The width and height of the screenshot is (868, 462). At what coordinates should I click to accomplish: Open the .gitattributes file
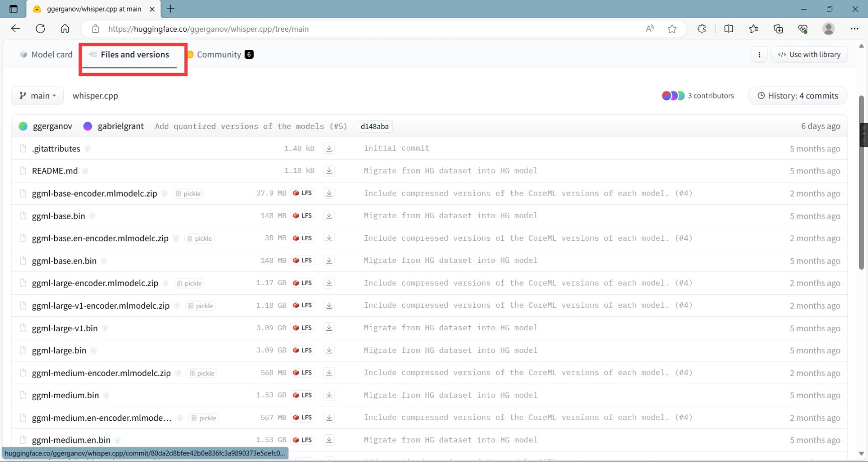[56, 148]
